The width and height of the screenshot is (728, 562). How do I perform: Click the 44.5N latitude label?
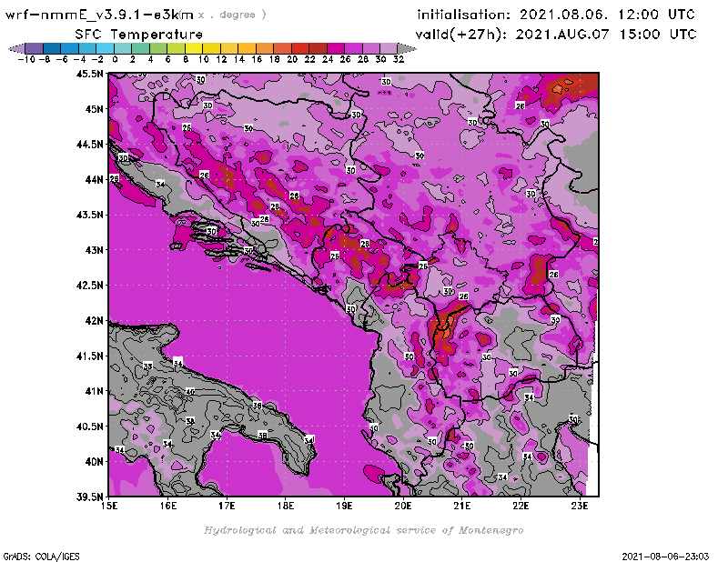point(89,145)
